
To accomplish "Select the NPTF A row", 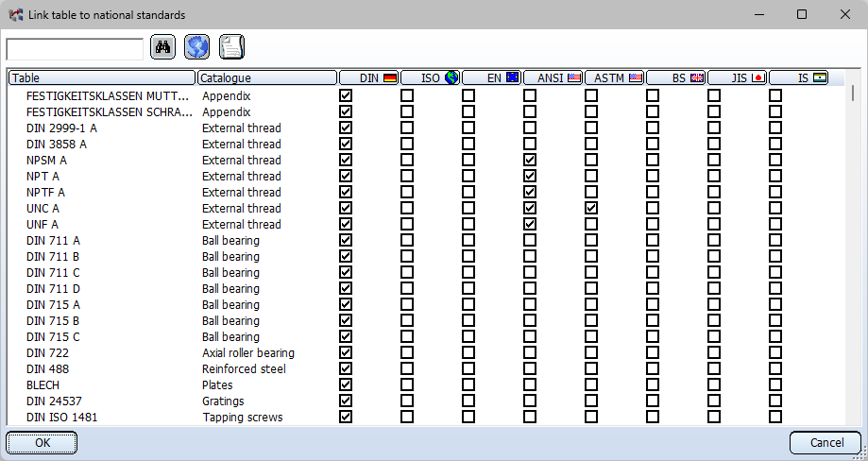I will tap(45, 192).
